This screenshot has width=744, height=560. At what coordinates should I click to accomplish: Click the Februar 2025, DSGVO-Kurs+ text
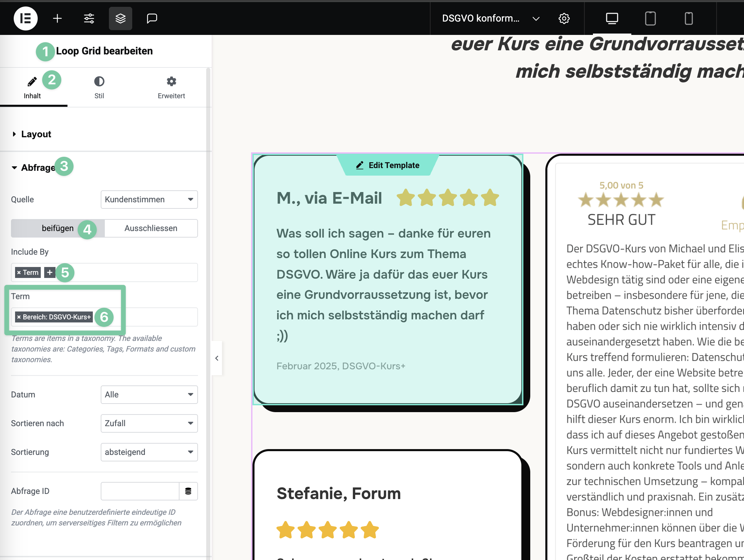[x=341, y=366]
